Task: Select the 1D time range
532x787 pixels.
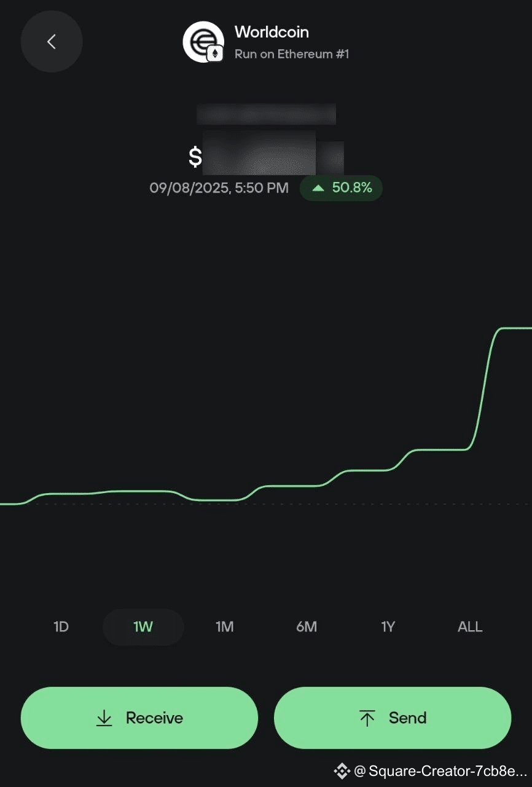Action: 61,627
